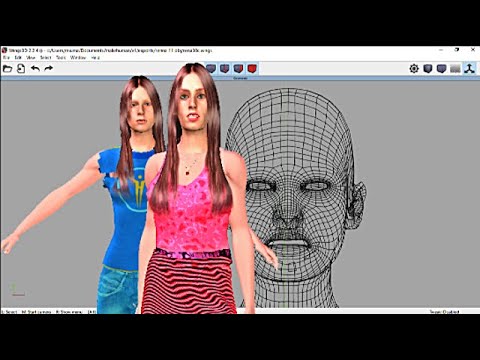
Task: Open a file with the folder icon
Action: click(x=7, y=69)
